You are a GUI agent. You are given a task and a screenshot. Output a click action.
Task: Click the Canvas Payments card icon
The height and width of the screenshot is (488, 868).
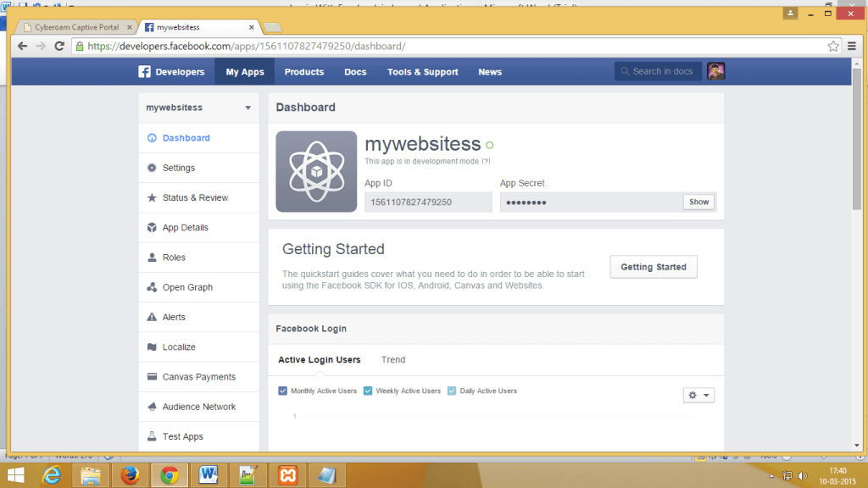click(152, 377)
